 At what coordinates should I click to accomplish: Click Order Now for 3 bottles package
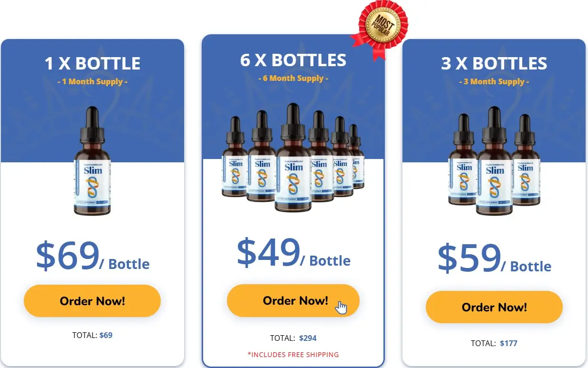coord(494,307)
